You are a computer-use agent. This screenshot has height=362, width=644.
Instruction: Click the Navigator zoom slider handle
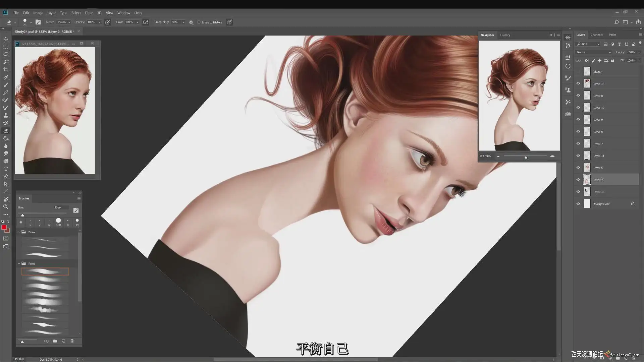[526, 157]
